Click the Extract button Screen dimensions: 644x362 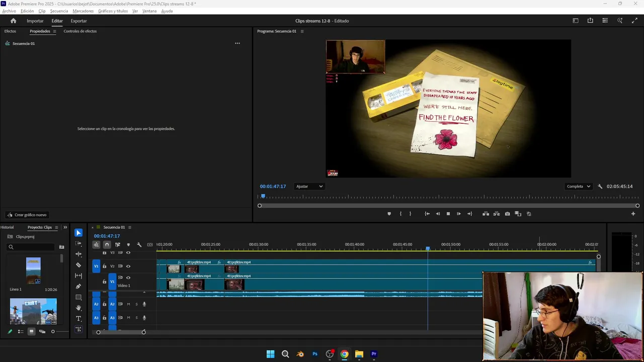click(x=497, y=214)
